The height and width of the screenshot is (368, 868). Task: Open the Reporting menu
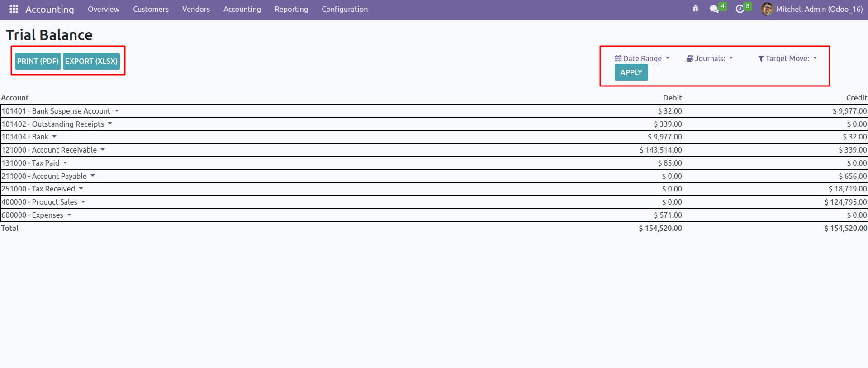pyautogui.click(x=291, y=9)
